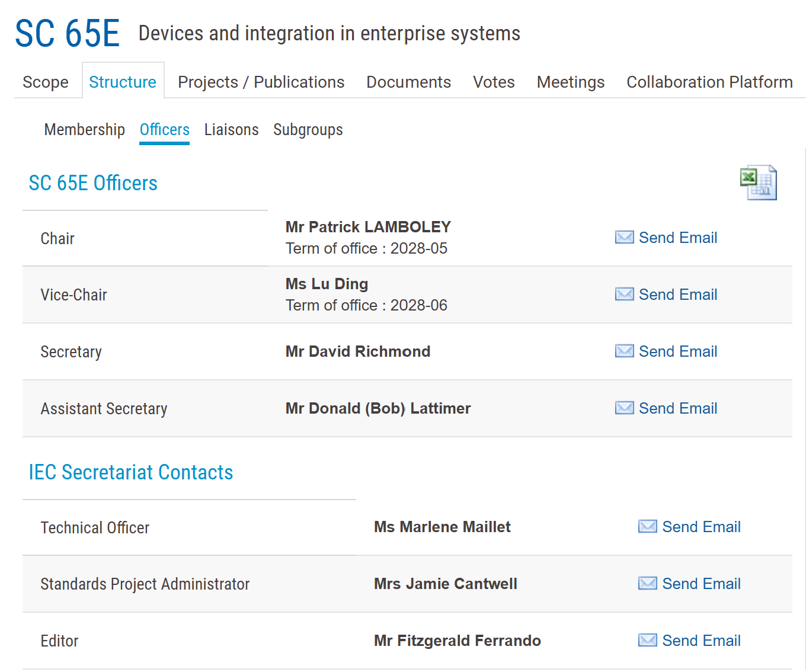806x672 pixels.
Task: Click envelope icon in Assistant Secretary row
Action: point(624,408)
